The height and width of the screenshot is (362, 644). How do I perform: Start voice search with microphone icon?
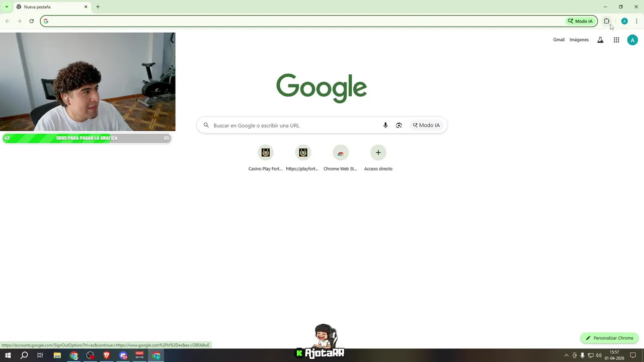click(x=385, y=125)
